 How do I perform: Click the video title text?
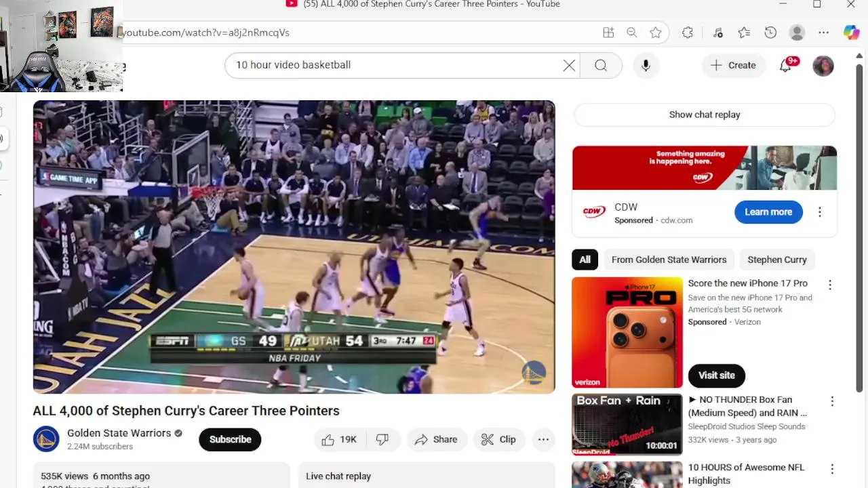(186, 411)
